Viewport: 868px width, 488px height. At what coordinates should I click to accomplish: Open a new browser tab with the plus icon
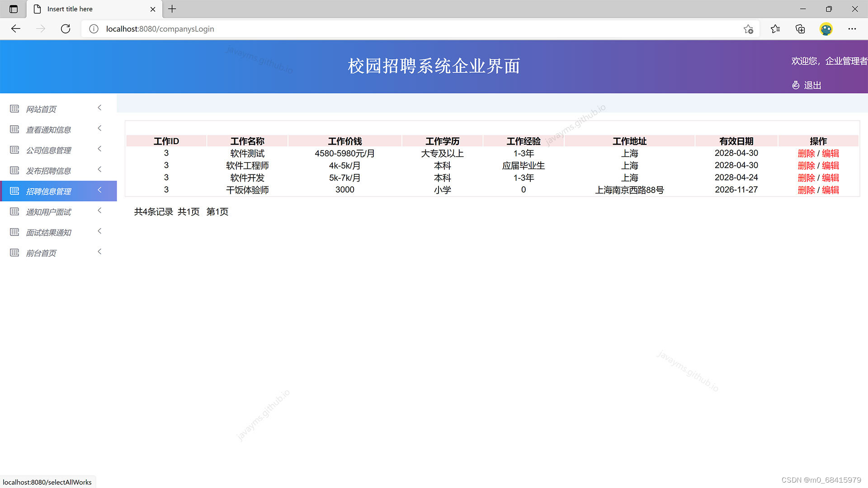(x=172, y=9)
